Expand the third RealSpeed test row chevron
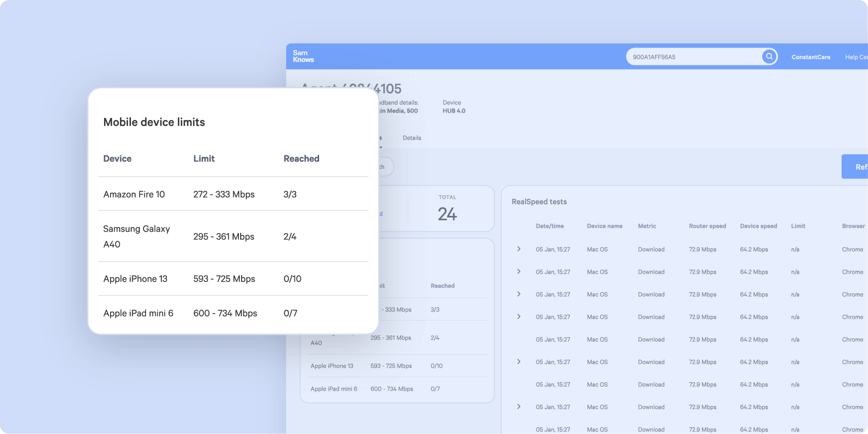Image resolution: width=868 pixels, height=434 pixels. pyautogui.click(x=519, y=294)
